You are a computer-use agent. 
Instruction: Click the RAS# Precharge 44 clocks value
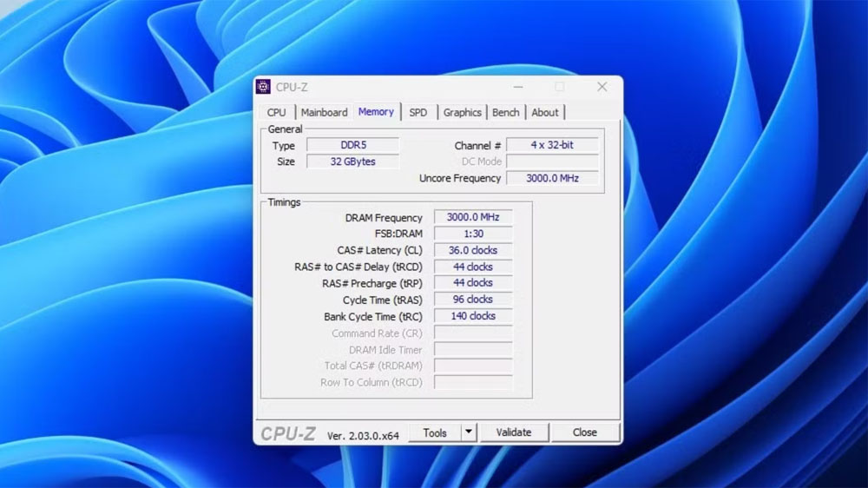(x=473, y=283)
